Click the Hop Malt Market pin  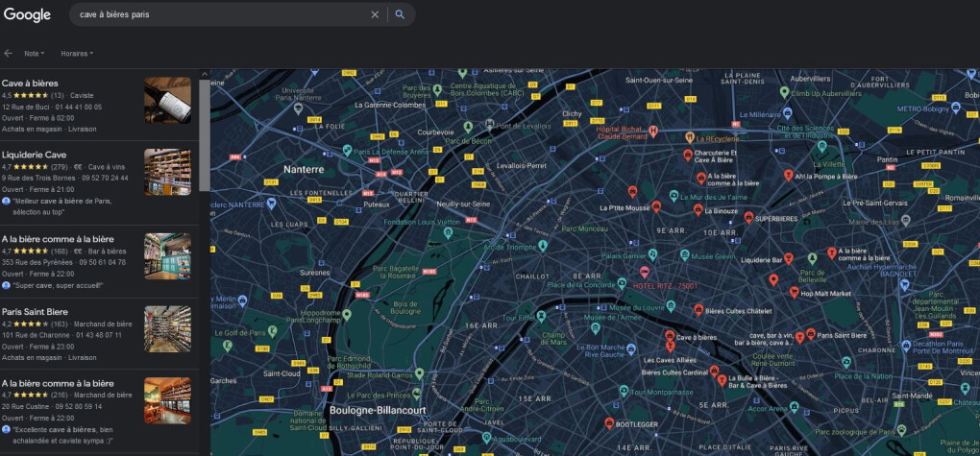point(794,291)
